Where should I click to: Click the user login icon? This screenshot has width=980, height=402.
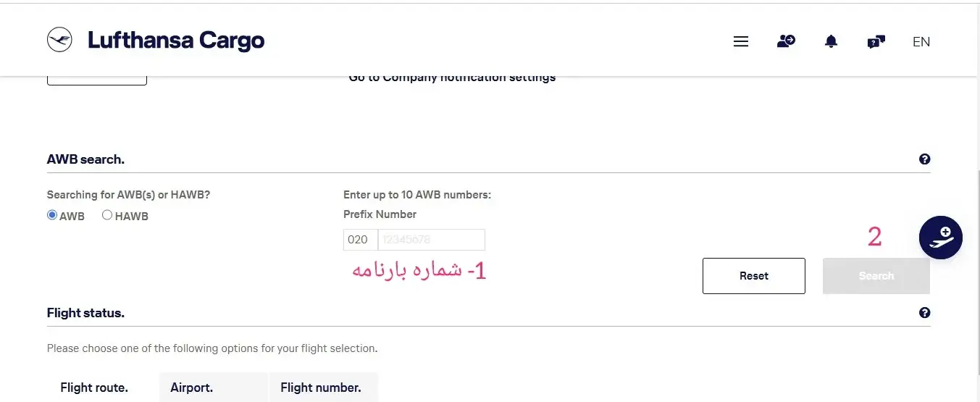pos(786,41)
